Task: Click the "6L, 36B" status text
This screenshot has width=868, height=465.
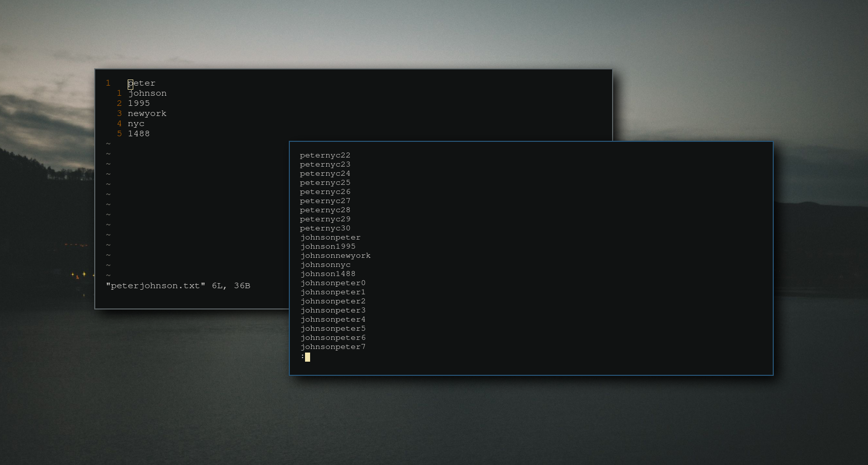Action: [x=231, y=286]
